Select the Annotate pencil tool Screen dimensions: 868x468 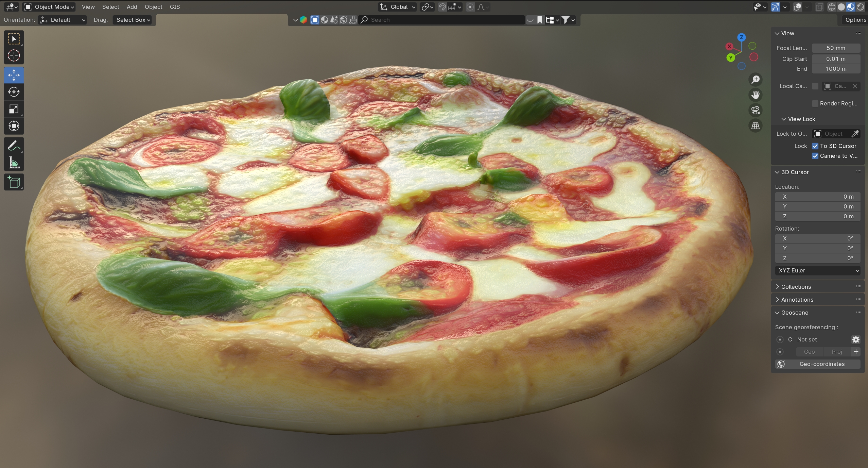pyautogui.click(x=14, y=146)
